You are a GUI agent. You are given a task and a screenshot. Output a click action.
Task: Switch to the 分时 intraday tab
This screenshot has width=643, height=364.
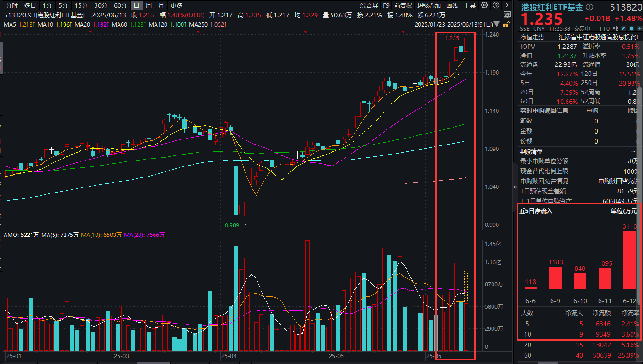point(12,5)
